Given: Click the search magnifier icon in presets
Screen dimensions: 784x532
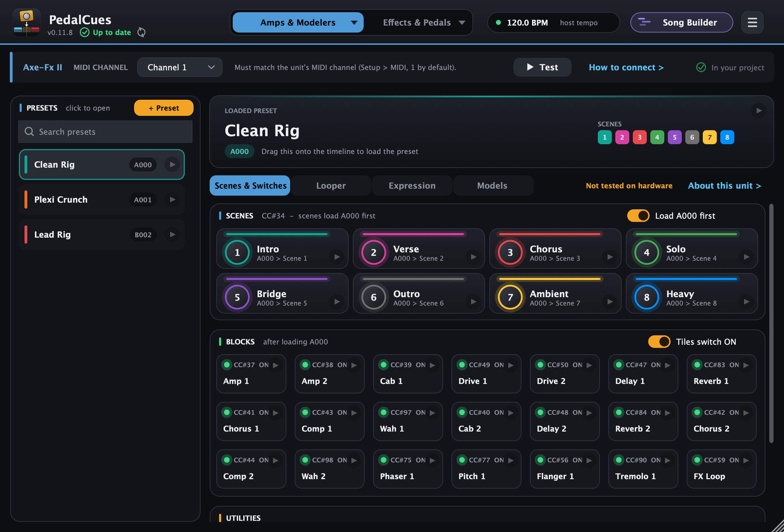Looking at the screenshot, I should (x=29, y=132).
